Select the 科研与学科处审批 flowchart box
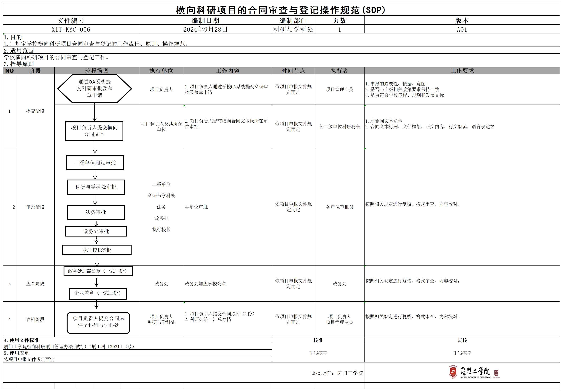The image size is (563, 392). tap(96, 187)
